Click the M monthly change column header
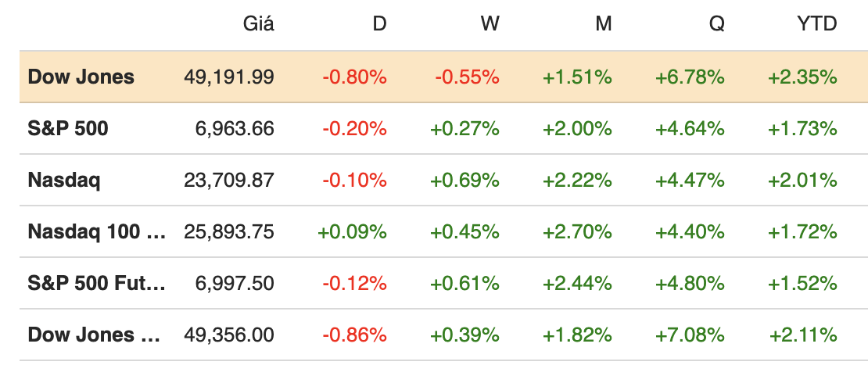868x383 pixels. pos(603,24)
